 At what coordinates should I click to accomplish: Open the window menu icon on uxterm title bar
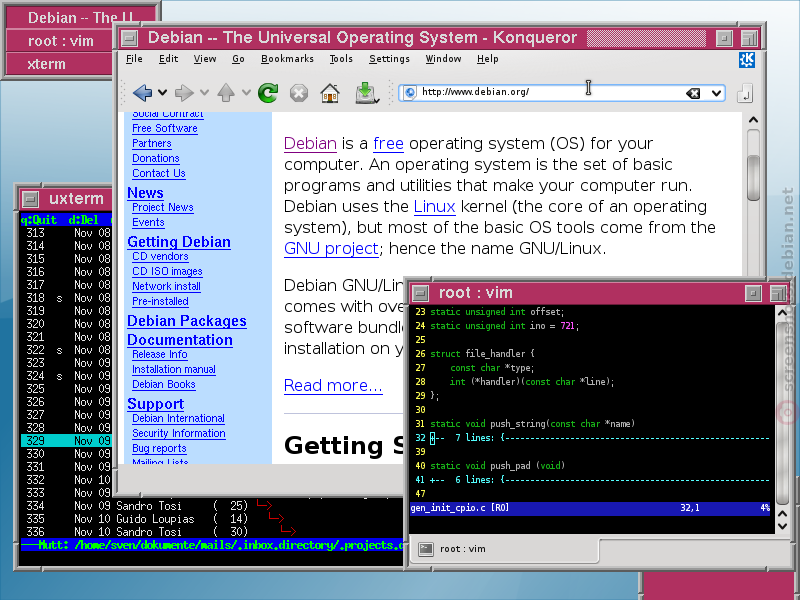tap(31, 199)
